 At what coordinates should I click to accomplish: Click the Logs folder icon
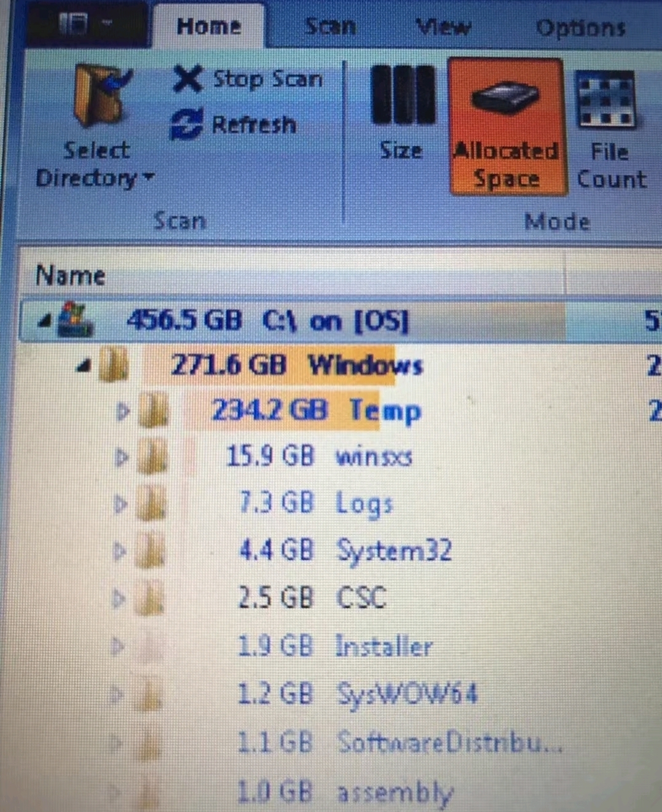click(x=151, y=504)
